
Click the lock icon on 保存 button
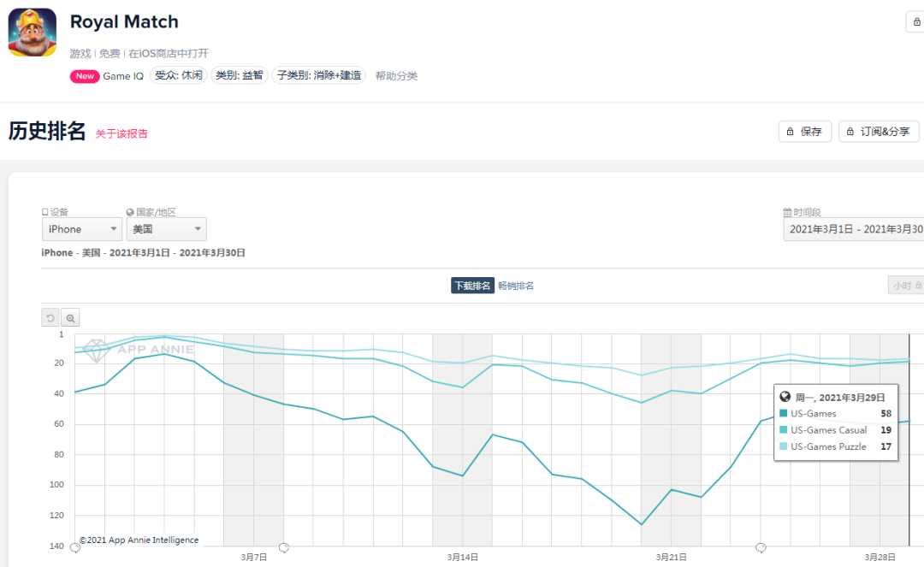790,132
